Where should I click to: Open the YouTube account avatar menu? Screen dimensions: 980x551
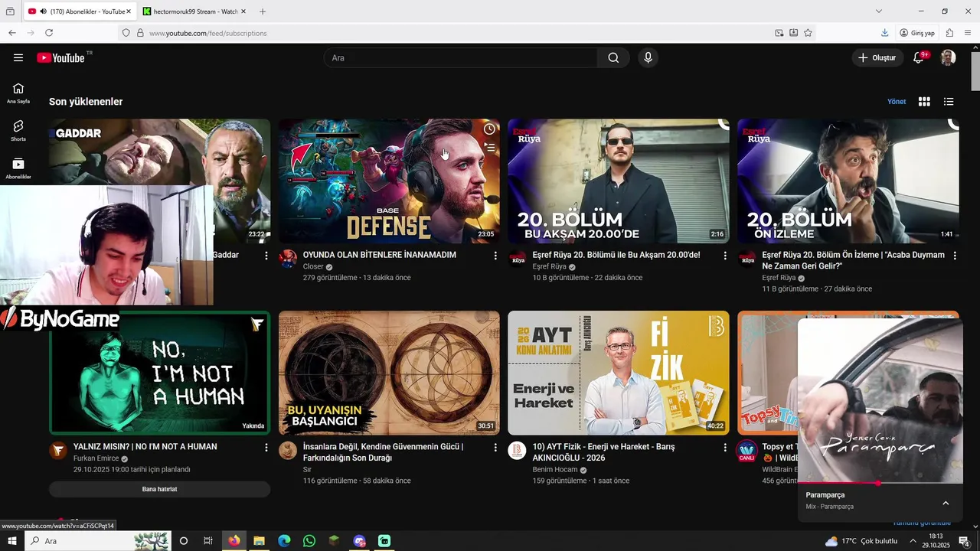coord(948,57)
